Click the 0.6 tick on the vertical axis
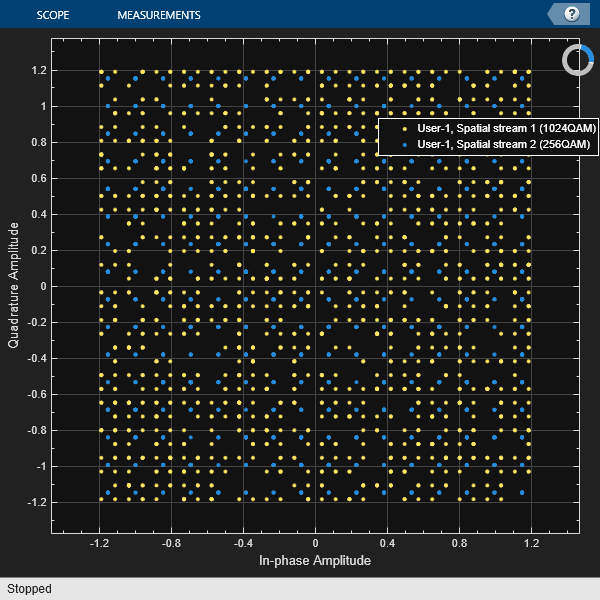The image size is (600, 600). [x=37, y=178]
